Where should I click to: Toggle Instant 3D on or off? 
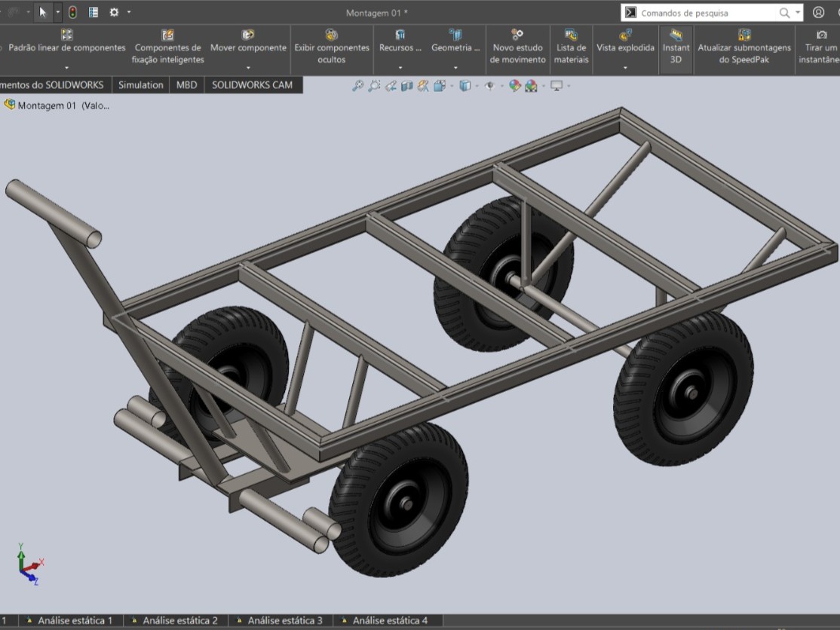coord(676,46)
